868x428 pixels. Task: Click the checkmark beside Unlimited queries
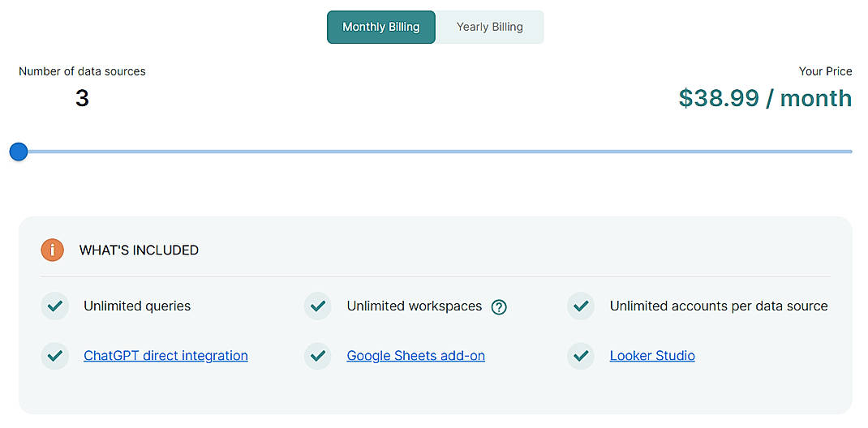[55, 306]
